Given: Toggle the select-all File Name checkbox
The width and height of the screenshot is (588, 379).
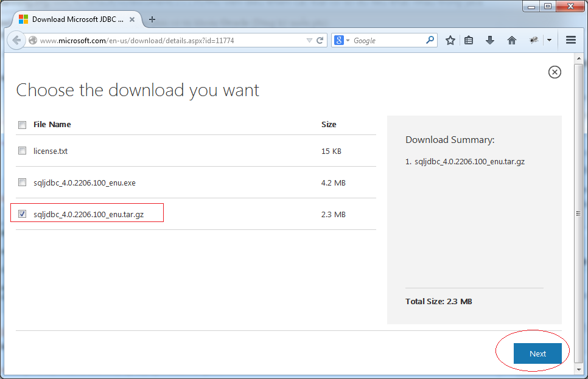Looking at the screenshot, I should (22, 125).
